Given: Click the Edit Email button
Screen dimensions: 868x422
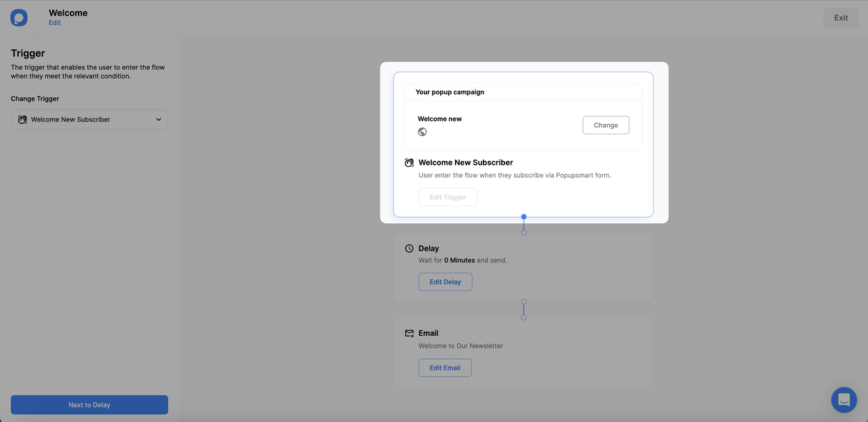Looking at the screenshot, I should click(445, 368).
